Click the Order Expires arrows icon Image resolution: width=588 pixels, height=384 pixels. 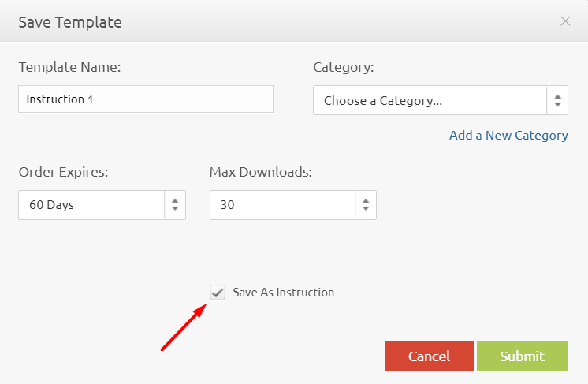coord(175,205)
